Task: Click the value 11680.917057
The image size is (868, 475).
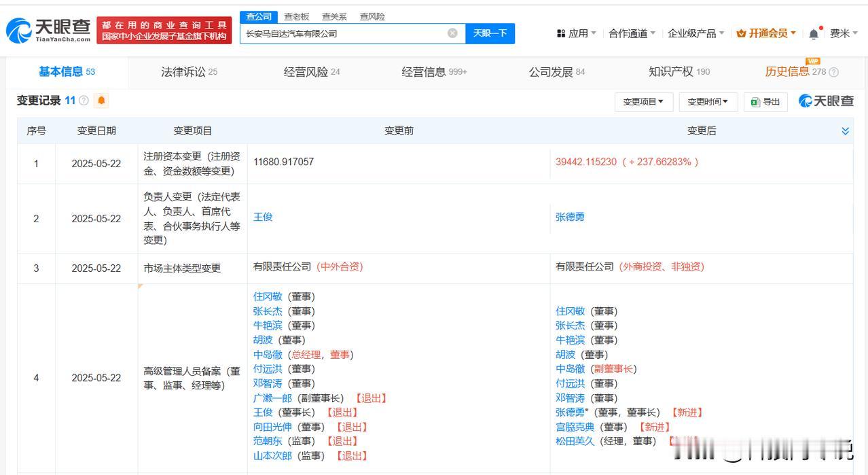Action: pyautogui.click(x=283, y=162)
